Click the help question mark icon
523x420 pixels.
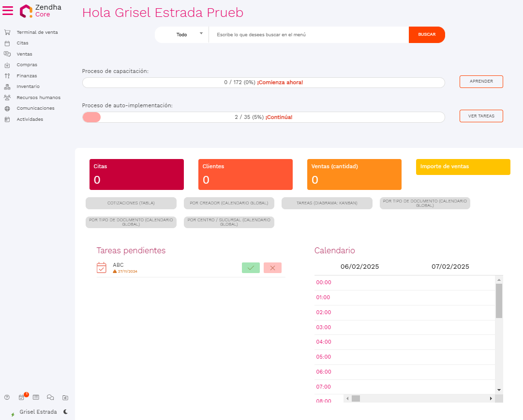pyautogui.click(x=7, y=397)
